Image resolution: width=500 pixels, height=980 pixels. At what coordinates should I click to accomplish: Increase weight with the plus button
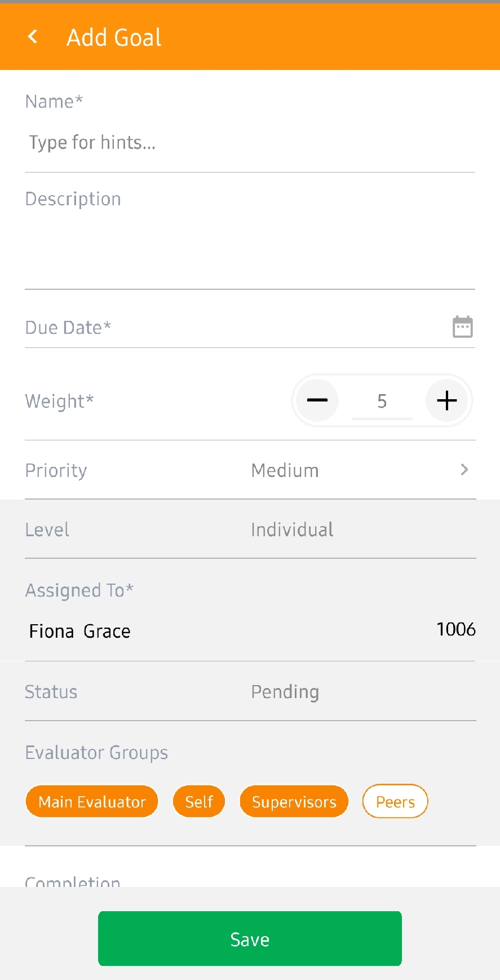pos(446,400)
